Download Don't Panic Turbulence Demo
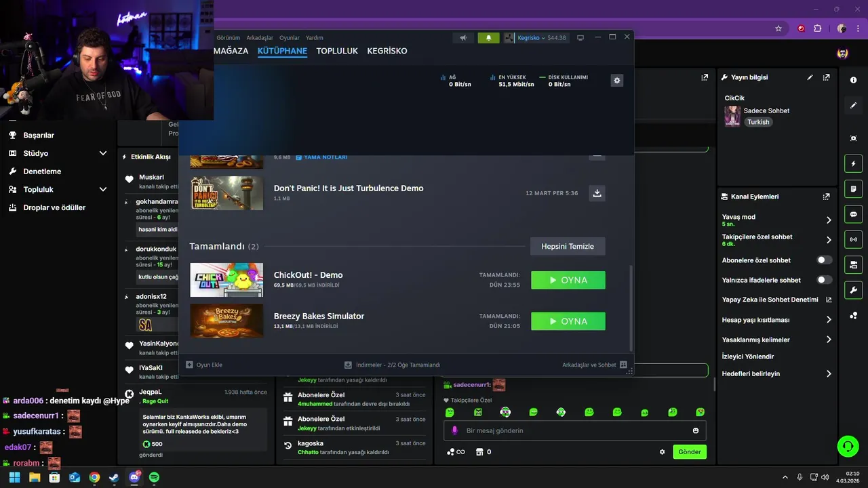Screen dimensions: 868x488 [x=597, y=193]
